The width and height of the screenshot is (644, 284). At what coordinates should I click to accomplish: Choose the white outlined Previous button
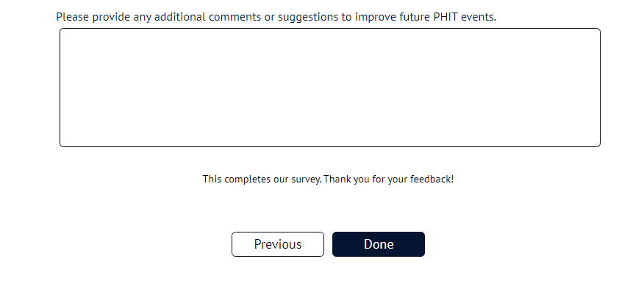click(278, 244)
